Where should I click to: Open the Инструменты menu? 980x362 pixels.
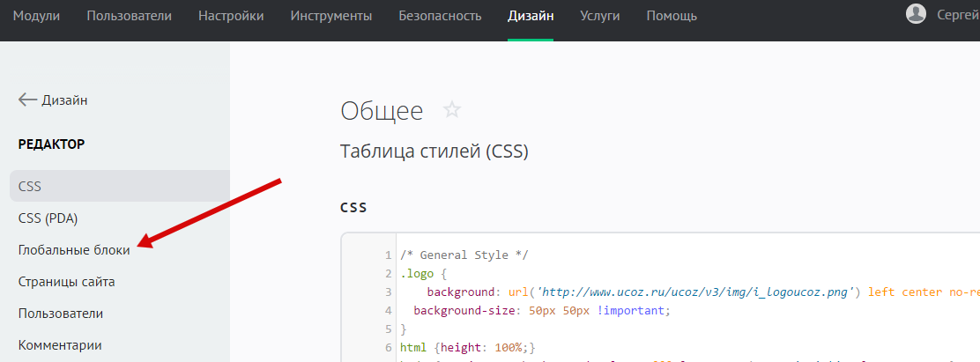(x=330, y=16)
